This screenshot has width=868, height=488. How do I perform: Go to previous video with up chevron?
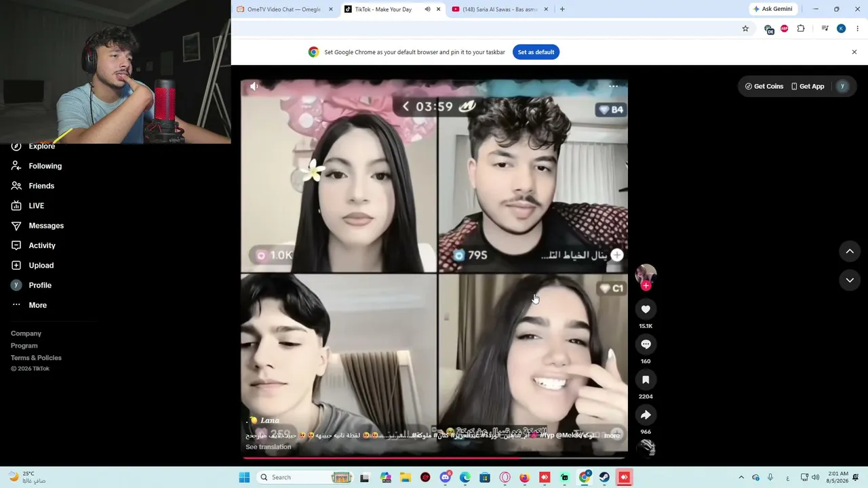point(850,251)
